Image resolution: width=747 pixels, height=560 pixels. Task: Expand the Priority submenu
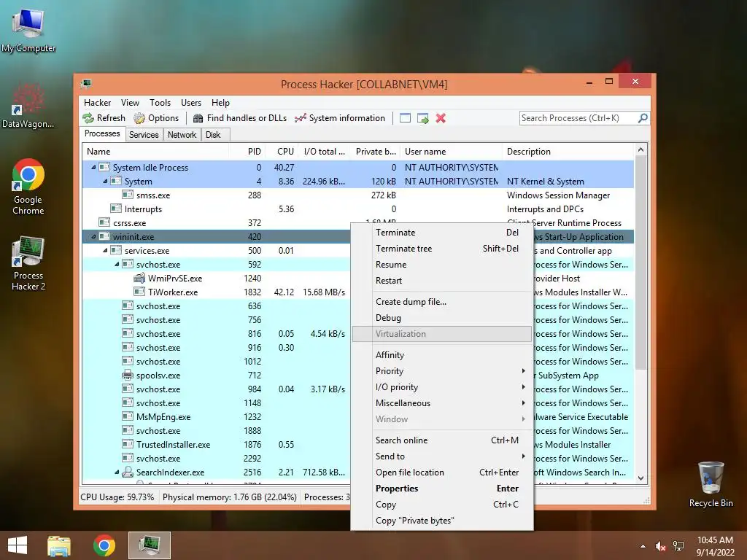click(x=441, y=371)
